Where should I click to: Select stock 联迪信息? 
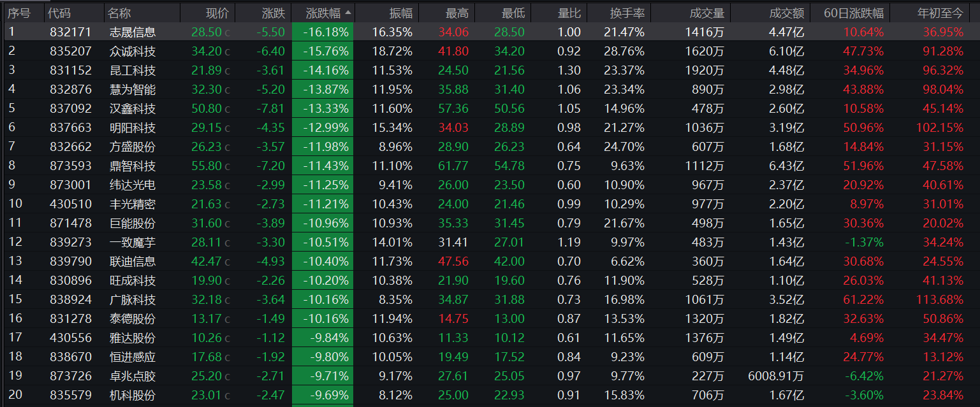[x=133, y=261]
